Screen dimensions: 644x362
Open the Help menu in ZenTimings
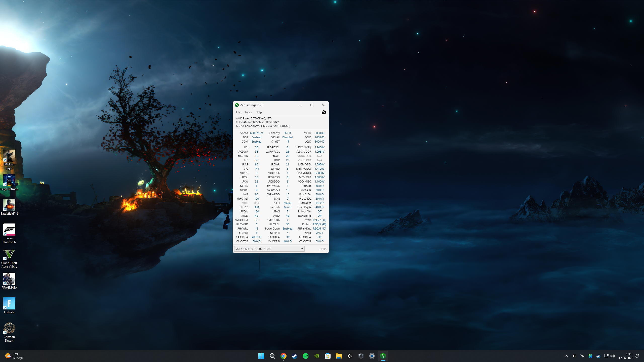tap(259, 112)
